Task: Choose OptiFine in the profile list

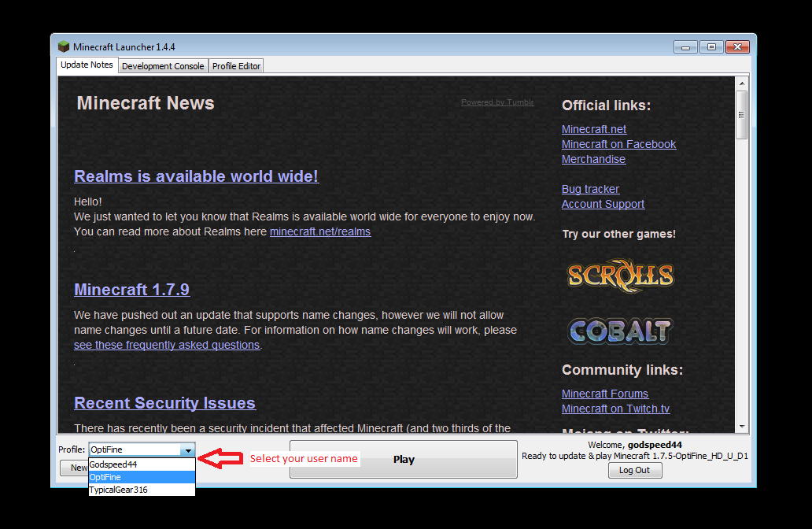Action: point(142,477)
